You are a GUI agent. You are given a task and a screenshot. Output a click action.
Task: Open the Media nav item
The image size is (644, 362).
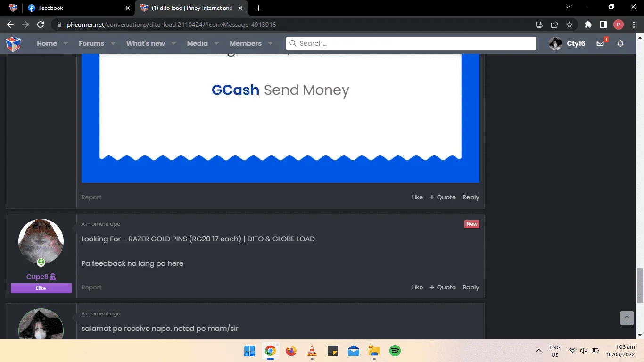tap(197, 43)
